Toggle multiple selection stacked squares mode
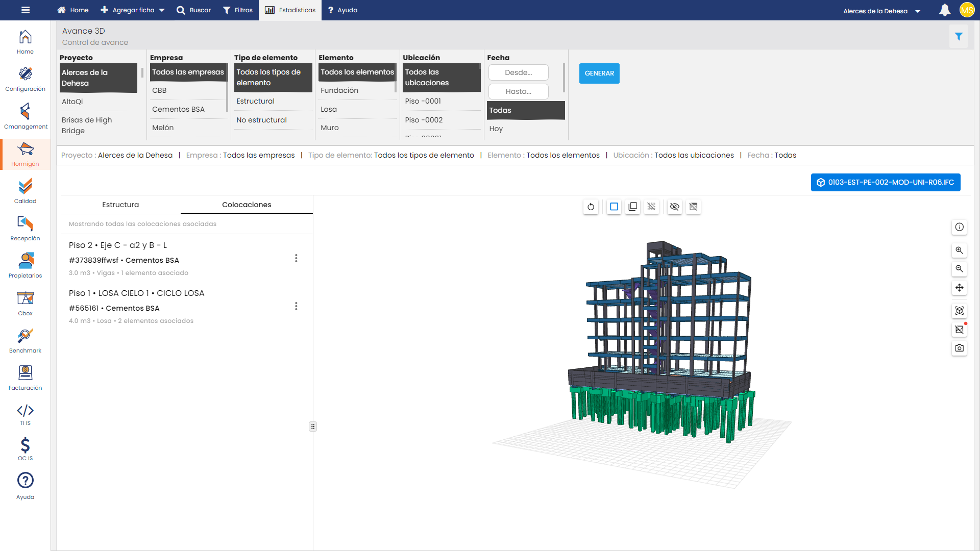 point(632,207)
